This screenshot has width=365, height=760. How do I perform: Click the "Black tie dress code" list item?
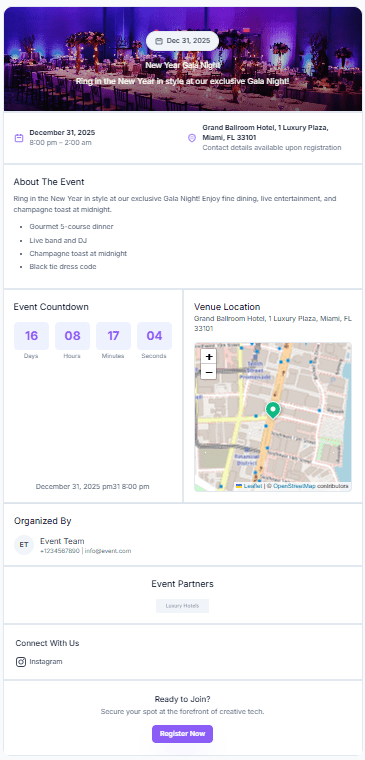tap(63, 267)
